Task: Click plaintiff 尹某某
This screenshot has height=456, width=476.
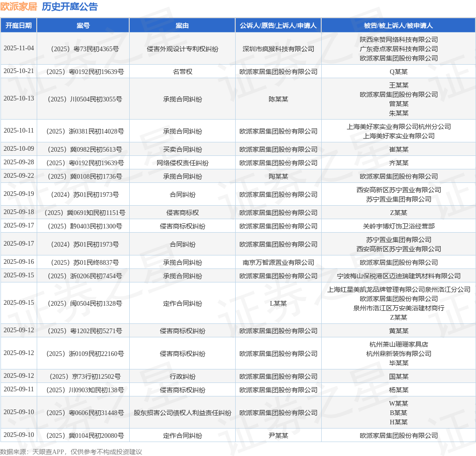Action: pyautogui.click(x=278, y=436)
